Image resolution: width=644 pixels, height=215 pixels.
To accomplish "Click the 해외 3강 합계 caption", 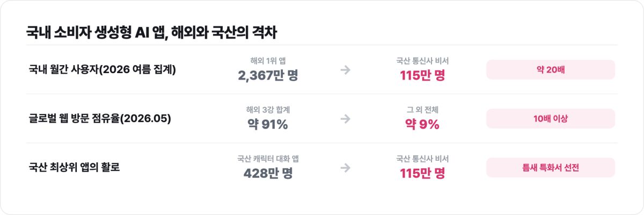I will (268, 110).
